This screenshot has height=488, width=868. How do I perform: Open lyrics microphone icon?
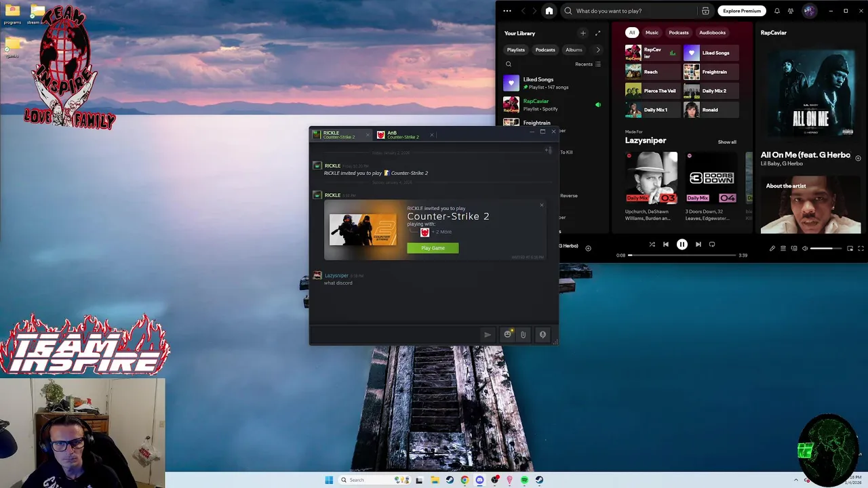[x=772, y=249]
